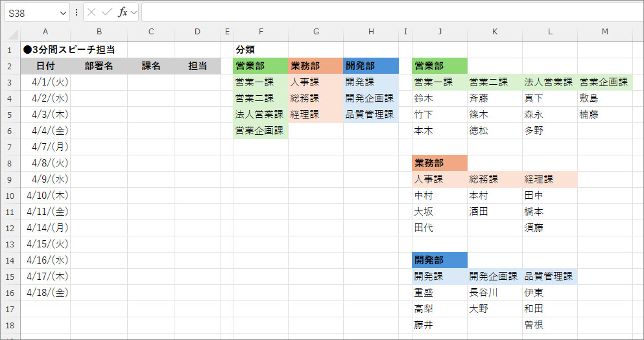Expand the function list chevron beside fx
This screenshot has height=340, width=644.
coord(134,13)
